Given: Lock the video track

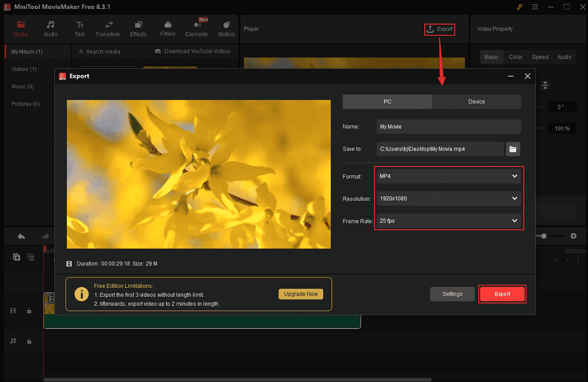Looking at the screenshot, I should (x=29, y=311).
